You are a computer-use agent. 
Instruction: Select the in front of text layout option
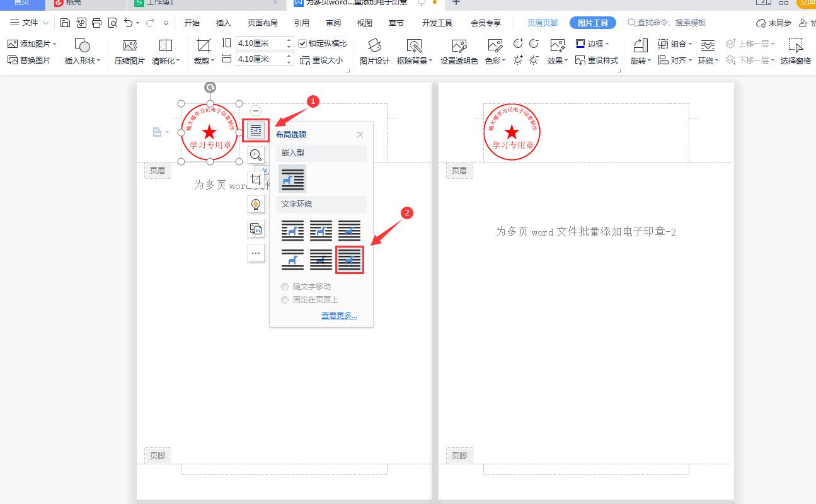[x=350, y=260]
